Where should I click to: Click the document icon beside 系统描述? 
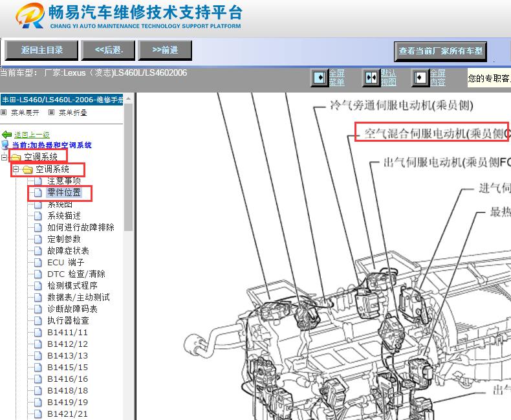click(38, 216)
